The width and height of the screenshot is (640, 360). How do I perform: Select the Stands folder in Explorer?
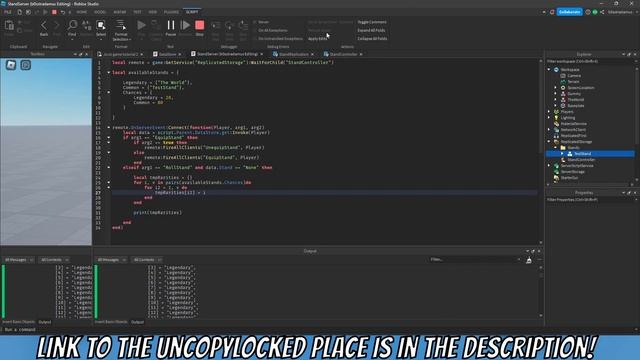[x=573, y=148]
